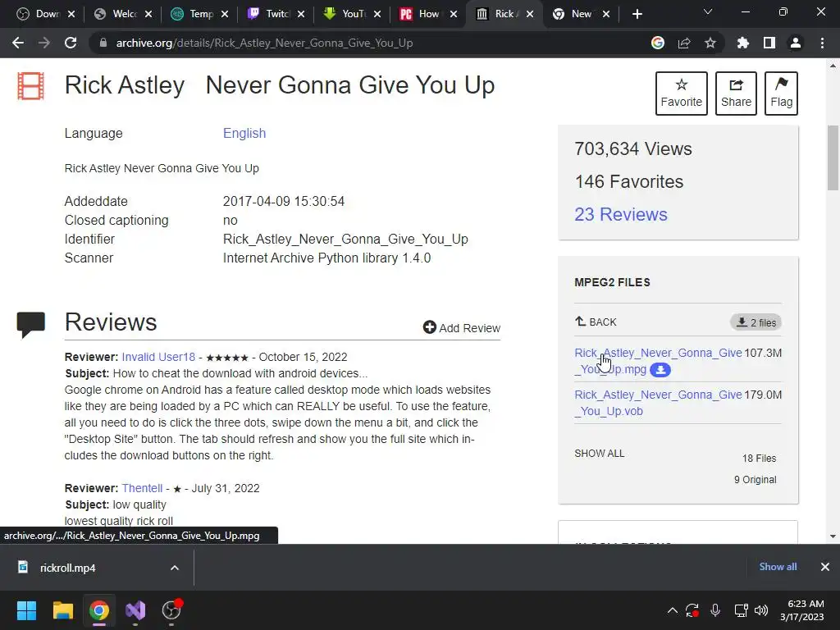Screen dimensions: 840x630
Task: Open the 23 Reviews link
Action: click(621, 214)
